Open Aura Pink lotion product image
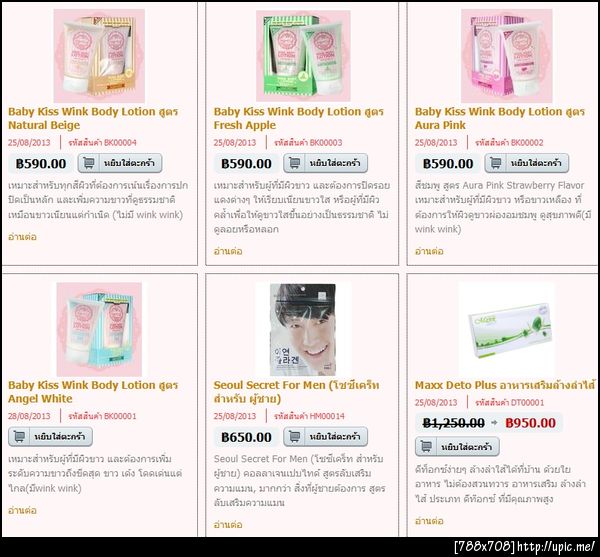600x557 pixels. click(x=507, y=56)
